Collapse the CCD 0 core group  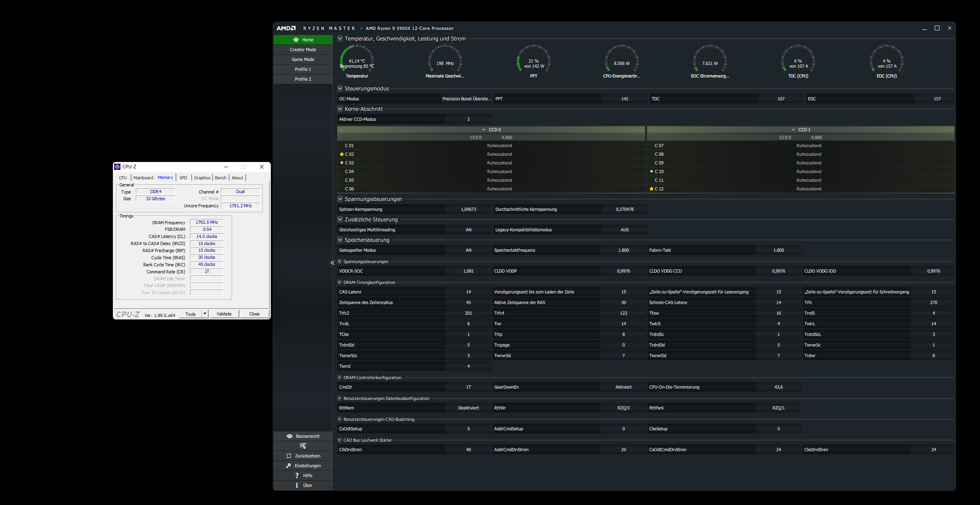pyautogui.click(x=484, y=129)
